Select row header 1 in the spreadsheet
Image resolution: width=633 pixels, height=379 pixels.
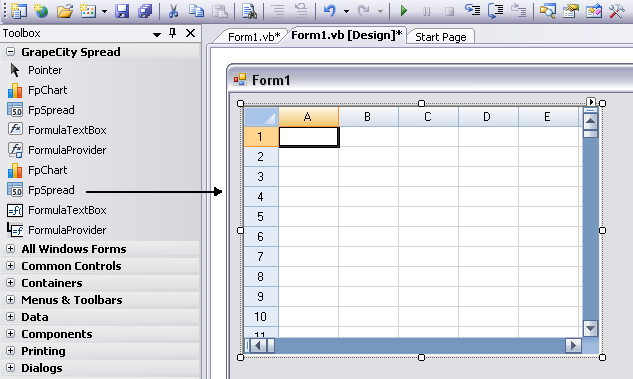pyautogui.click(x=261, y=137)
